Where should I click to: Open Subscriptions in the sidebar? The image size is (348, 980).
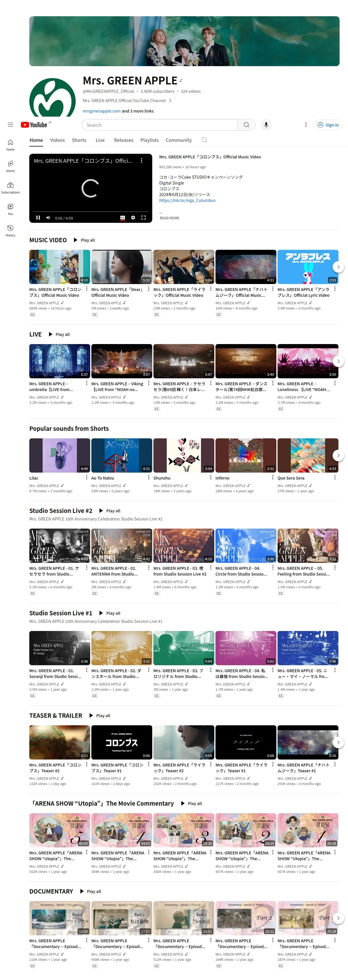pyautogui.click(x=10, y=188)
